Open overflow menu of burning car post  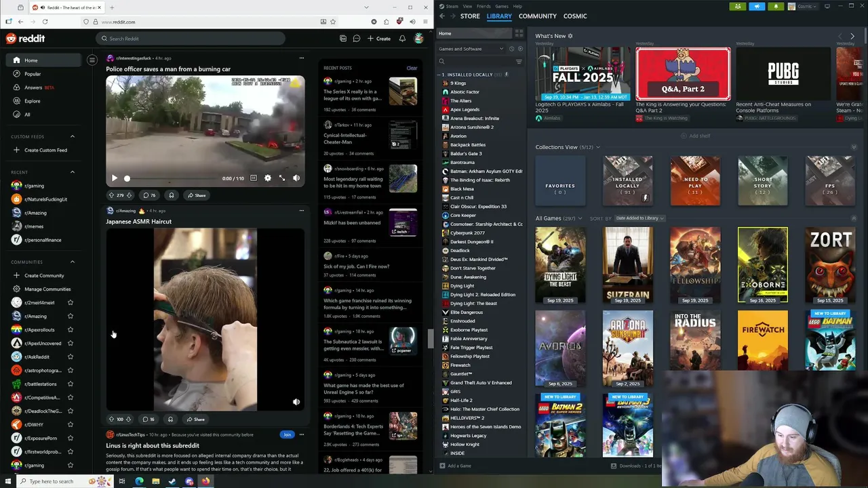click(x=302, y=58)
